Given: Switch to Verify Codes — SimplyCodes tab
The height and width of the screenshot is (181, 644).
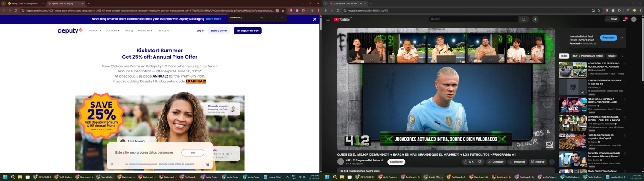Looking at the screenshot, I should (x=25, y=3).
